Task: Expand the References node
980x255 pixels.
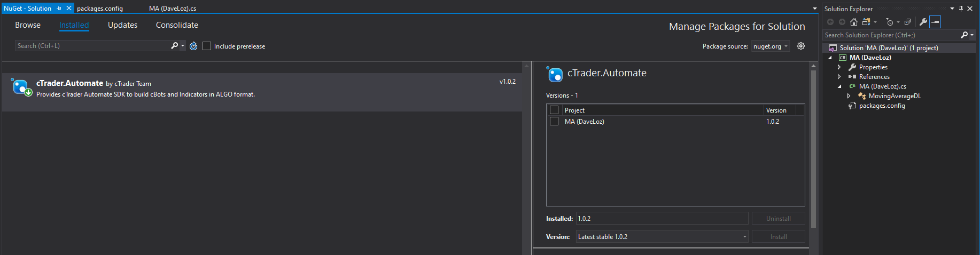Action: click(x=839, y=77)
